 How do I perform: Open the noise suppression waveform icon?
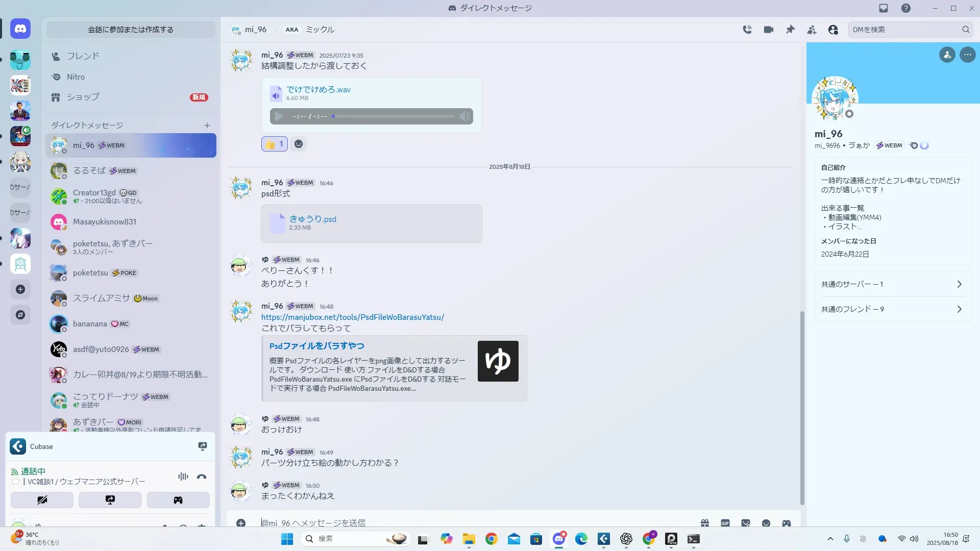click(183, 477)
